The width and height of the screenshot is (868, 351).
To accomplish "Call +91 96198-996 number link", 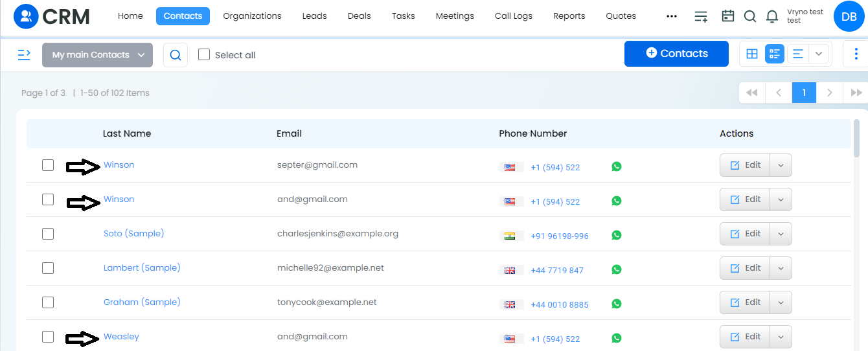I will pyautogui.click(x=559, y=236).
